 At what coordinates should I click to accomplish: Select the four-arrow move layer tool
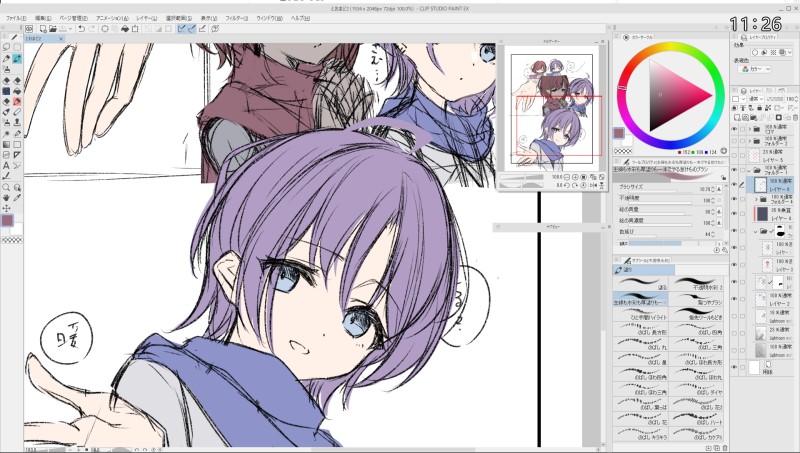7,208
